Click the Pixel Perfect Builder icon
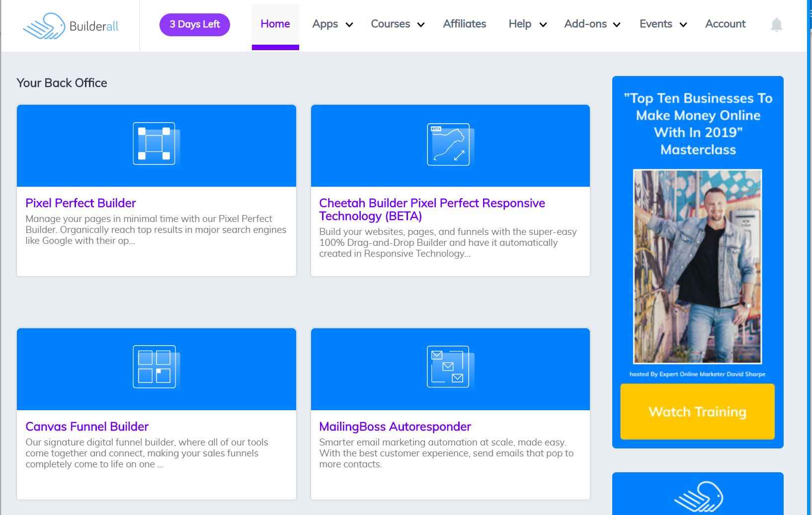The image size is (812, 515). coord(154,144)
